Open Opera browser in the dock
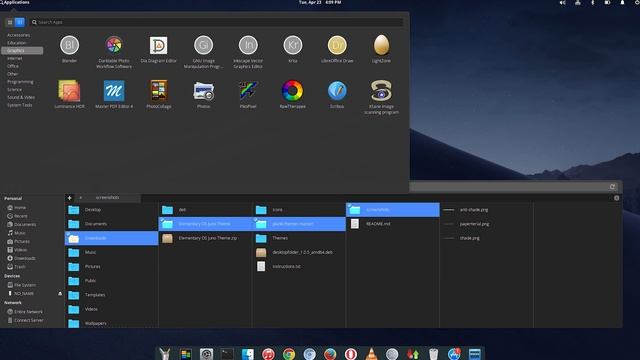Image resolution: width=640 pixels, height=360 pixels. point(351,354)
